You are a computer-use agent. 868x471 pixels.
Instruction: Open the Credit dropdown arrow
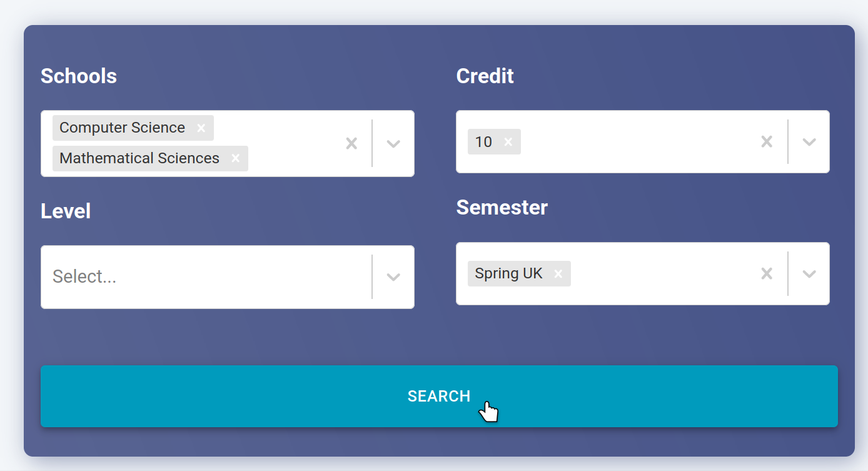click(809, 142)
